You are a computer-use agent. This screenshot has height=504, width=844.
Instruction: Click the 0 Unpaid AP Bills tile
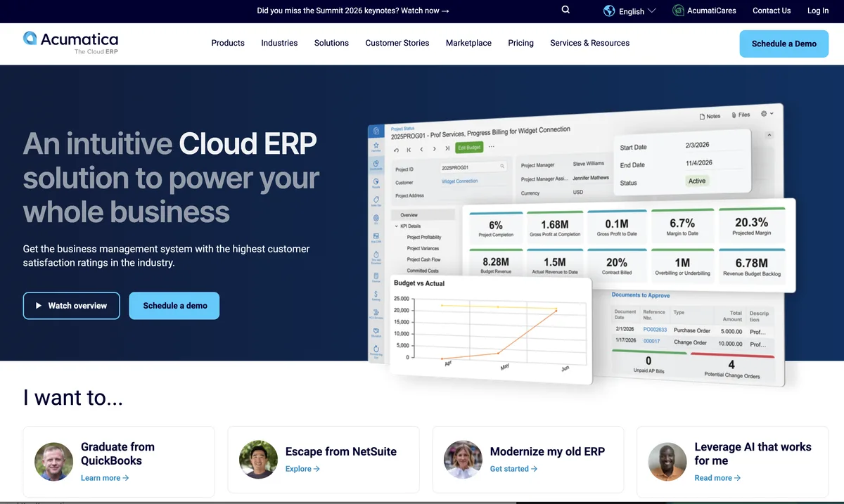click(x=648, y=363)
